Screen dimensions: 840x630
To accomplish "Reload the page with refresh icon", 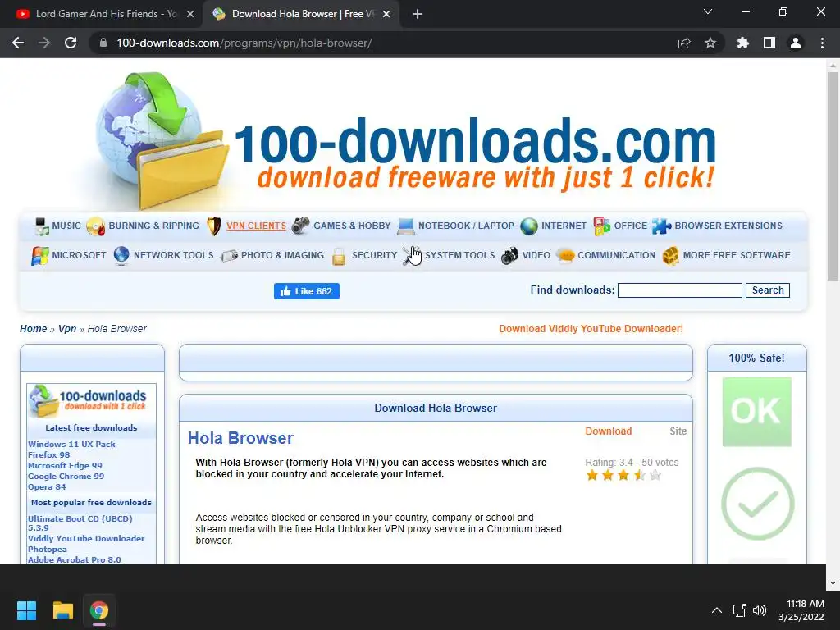I will (x=71, y=43).
